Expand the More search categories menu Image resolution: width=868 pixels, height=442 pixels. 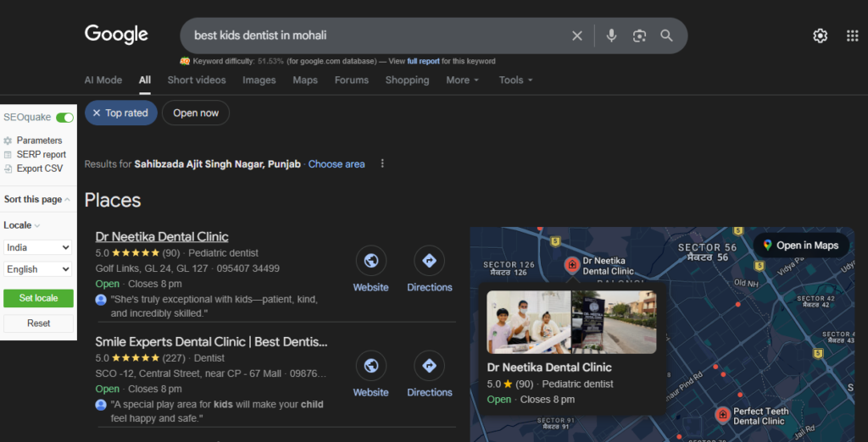click(462, 80)
